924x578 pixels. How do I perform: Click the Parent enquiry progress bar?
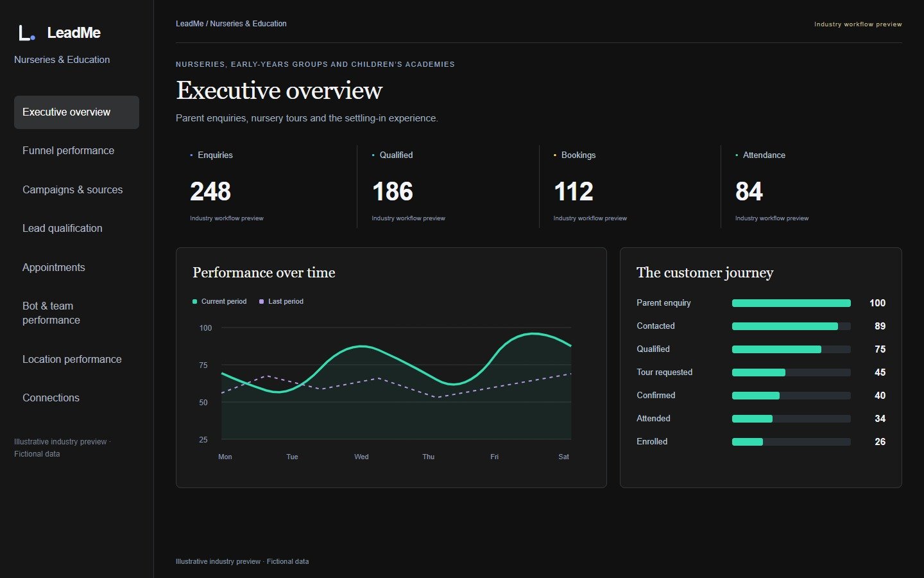[x=791, y=303]
